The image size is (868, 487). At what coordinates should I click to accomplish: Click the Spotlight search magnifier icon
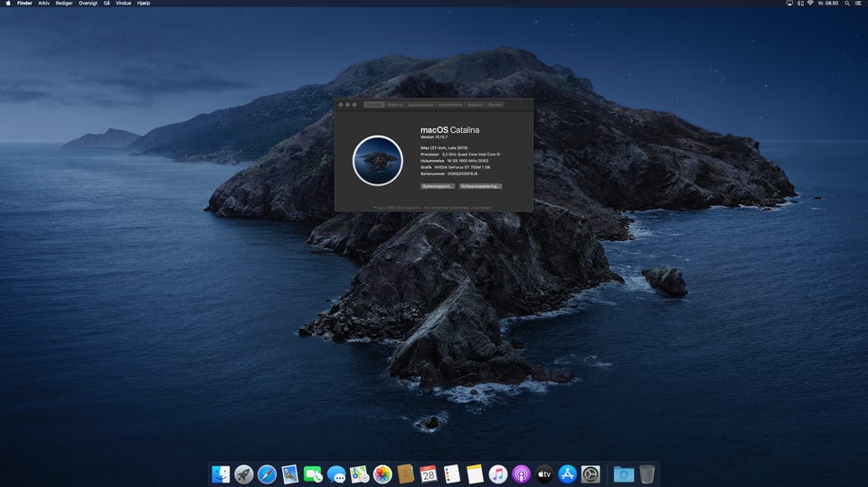[849, 4]
